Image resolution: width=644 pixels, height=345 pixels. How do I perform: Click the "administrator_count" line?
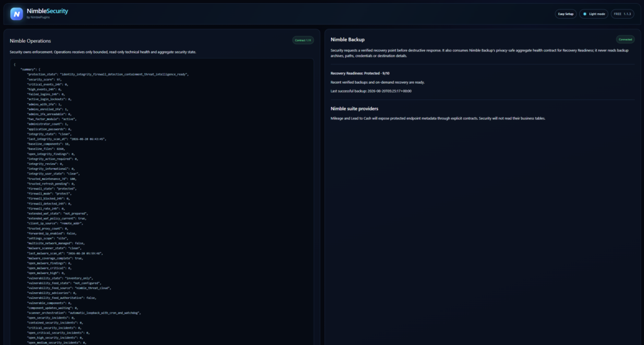click(48, 124)
